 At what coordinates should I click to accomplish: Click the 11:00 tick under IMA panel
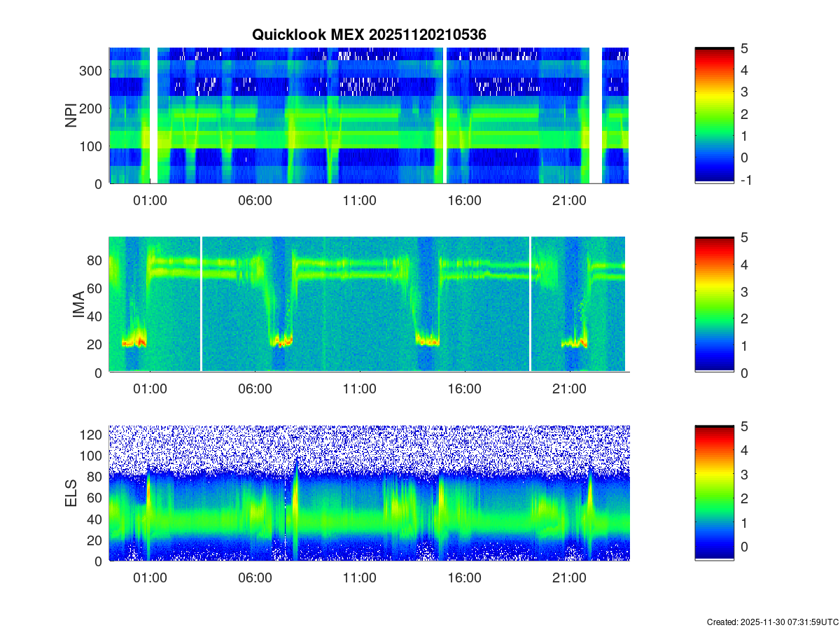coord(360,389)
